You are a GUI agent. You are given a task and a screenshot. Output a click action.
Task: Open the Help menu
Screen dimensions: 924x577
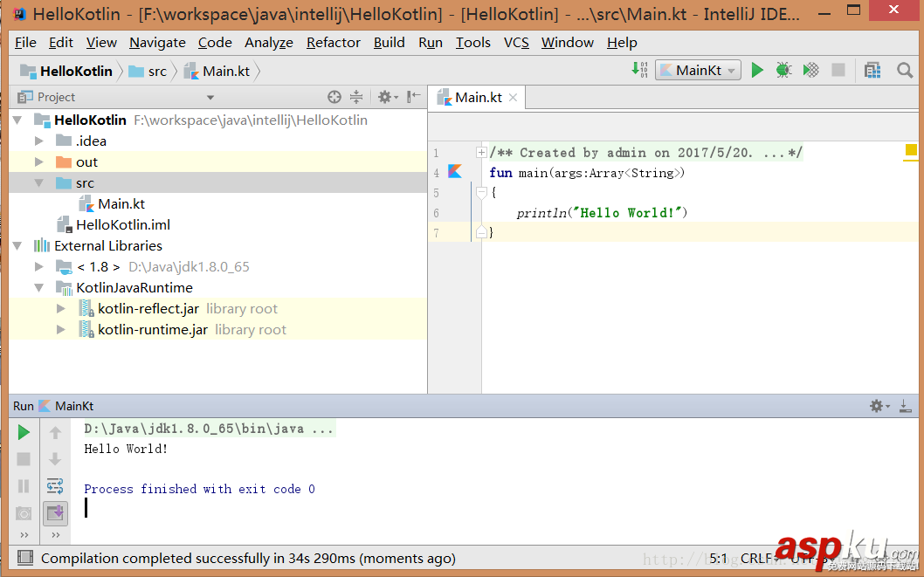click(x=622, y=43)
